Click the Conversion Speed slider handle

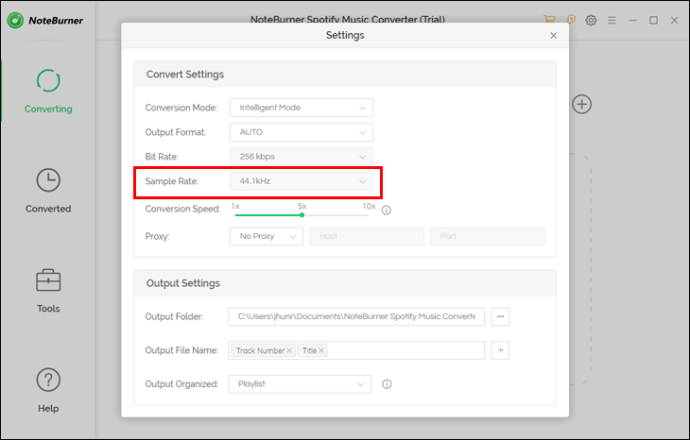302,215
